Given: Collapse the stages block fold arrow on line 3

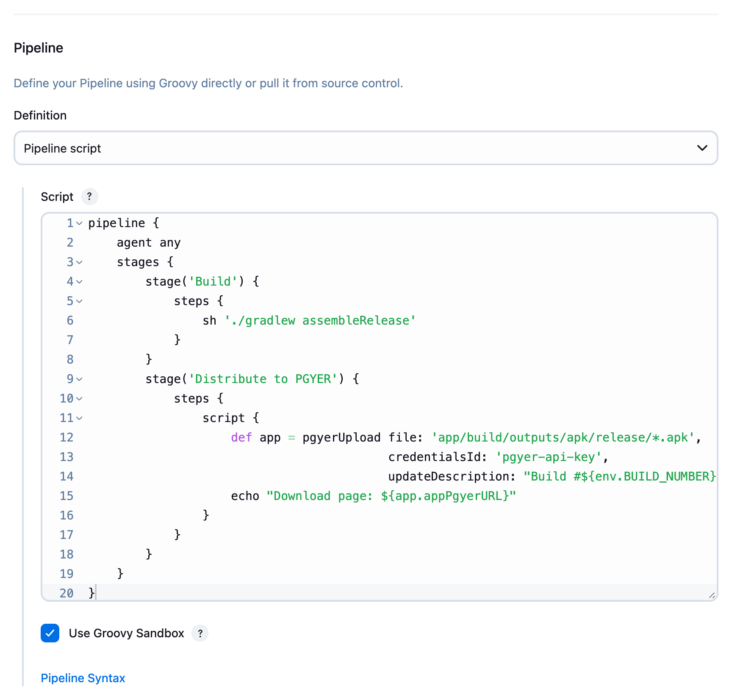Looking at the screenshot, I should point(79,262).
